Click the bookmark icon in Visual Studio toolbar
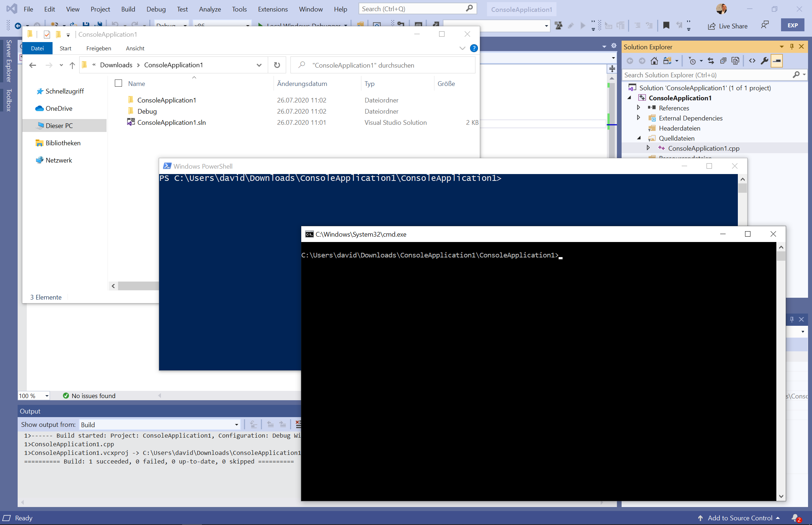Image resolution: width=812 pixels, height=525 pixels. tap(666, 25)
